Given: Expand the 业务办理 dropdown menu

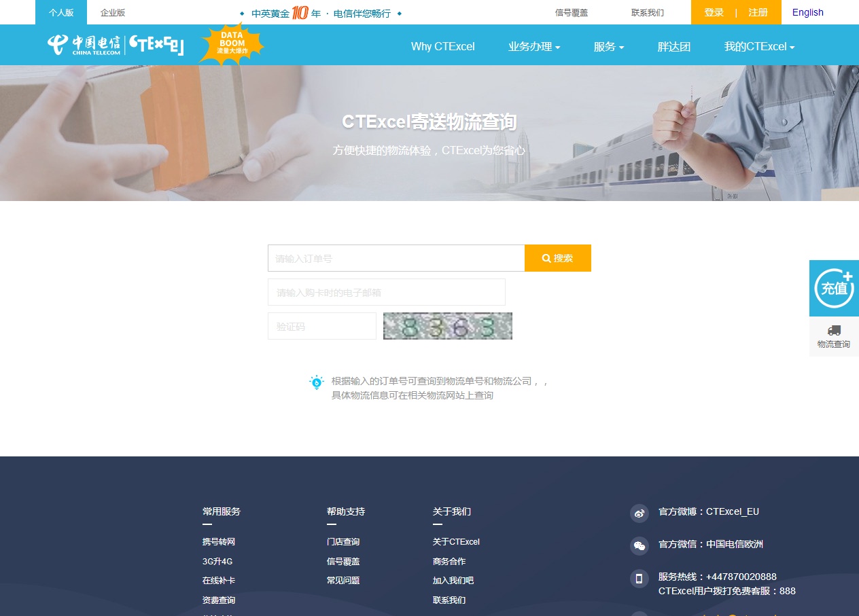Looking at the screenshot, I should click(x=534, y=47).
